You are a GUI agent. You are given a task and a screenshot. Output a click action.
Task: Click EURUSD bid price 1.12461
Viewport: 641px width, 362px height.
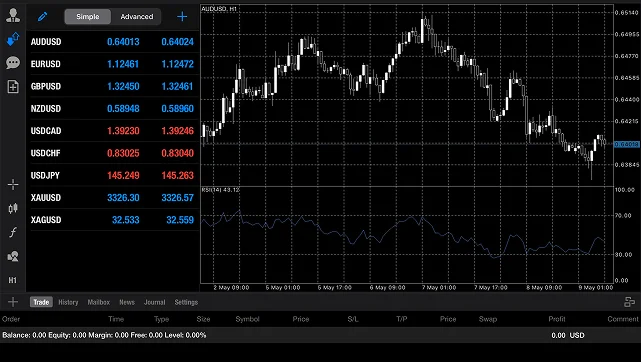(123, 64)
